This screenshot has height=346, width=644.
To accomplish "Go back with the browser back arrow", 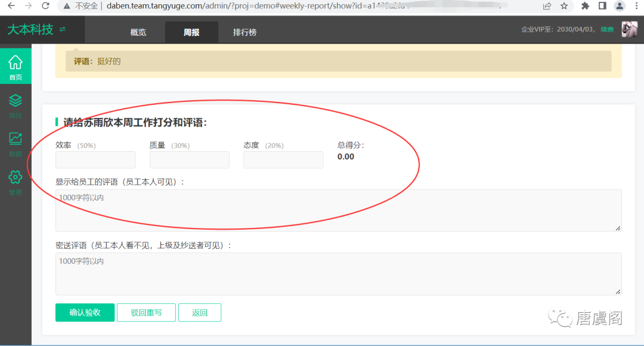I will click(11, 6).
